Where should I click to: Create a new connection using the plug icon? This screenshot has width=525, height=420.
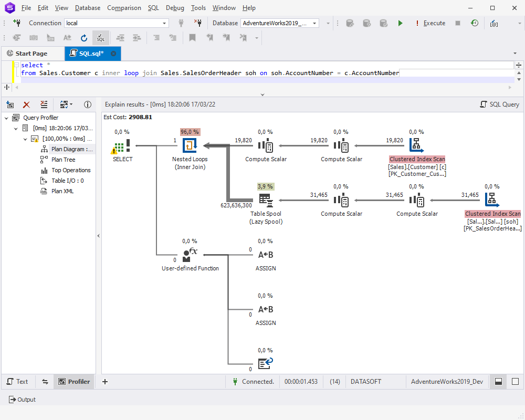point(17,23)
